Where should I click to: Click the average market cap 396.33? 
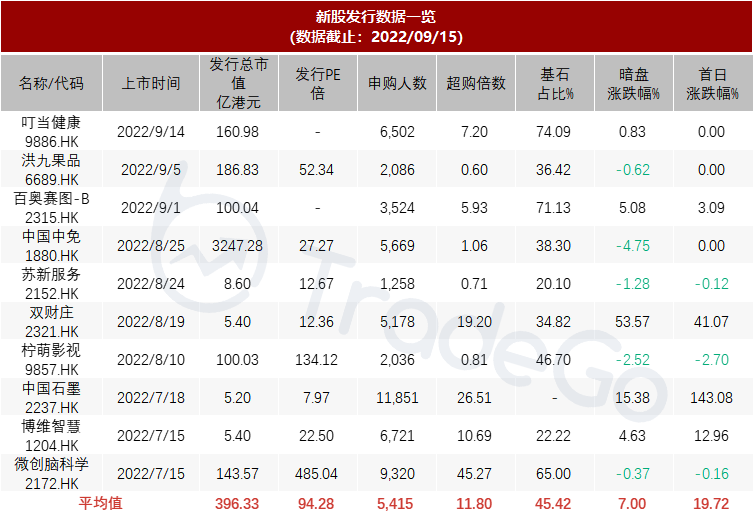[237, 503]
